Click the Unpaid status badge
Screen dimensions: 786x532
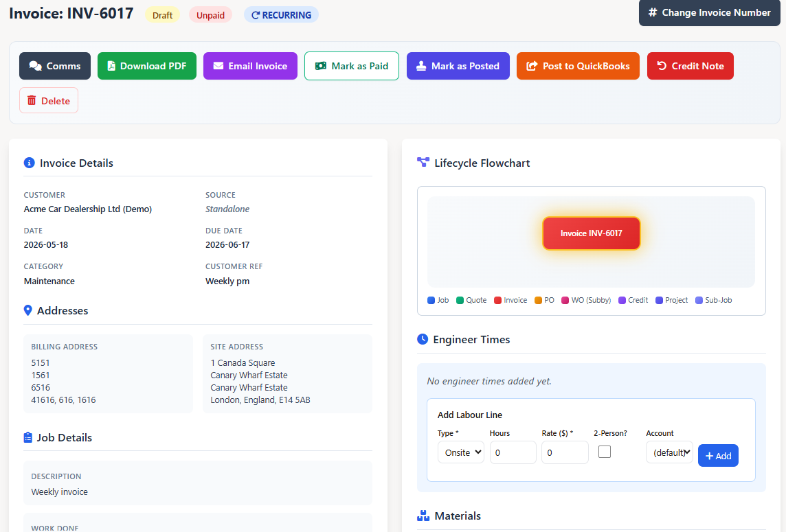[210, 15]
